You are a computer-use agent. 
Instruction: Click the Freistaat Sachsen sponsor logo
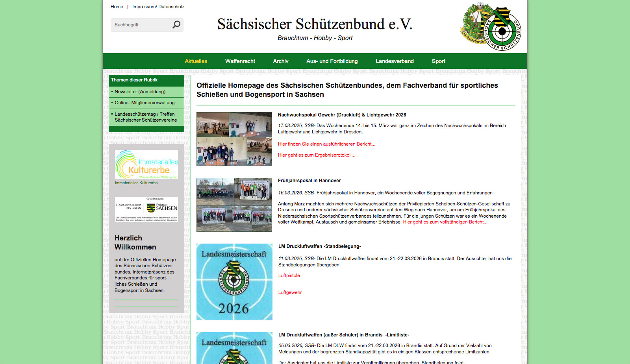(146, 209)
